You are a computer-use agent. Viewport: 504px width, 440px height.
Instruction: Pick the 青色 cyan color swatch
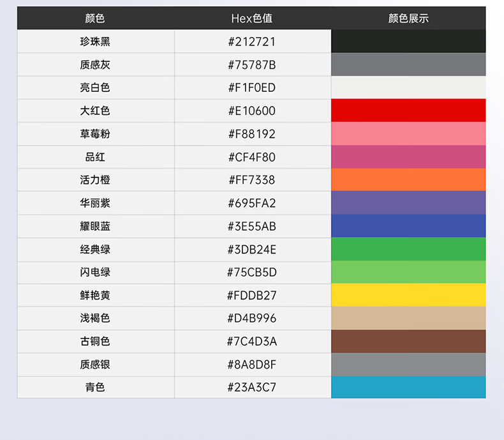[408, 387]
